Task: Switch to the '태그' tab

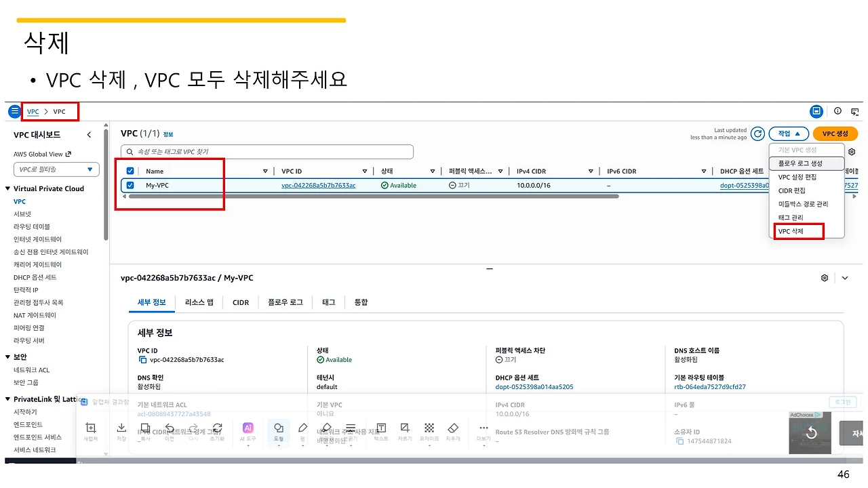Action: tap(328, 302)
